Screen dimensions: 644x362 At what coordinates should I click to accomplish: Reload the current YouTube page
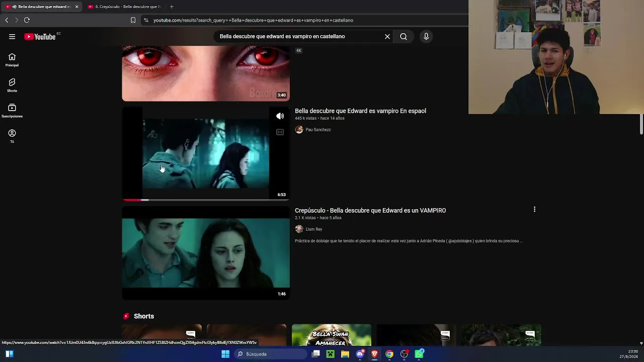(x=27, y=20)
